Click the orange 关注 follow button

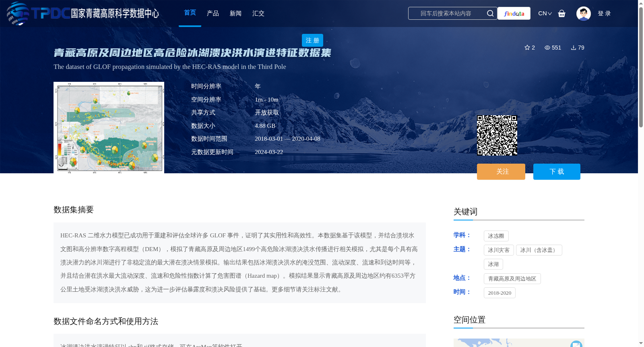coord(501,172)
